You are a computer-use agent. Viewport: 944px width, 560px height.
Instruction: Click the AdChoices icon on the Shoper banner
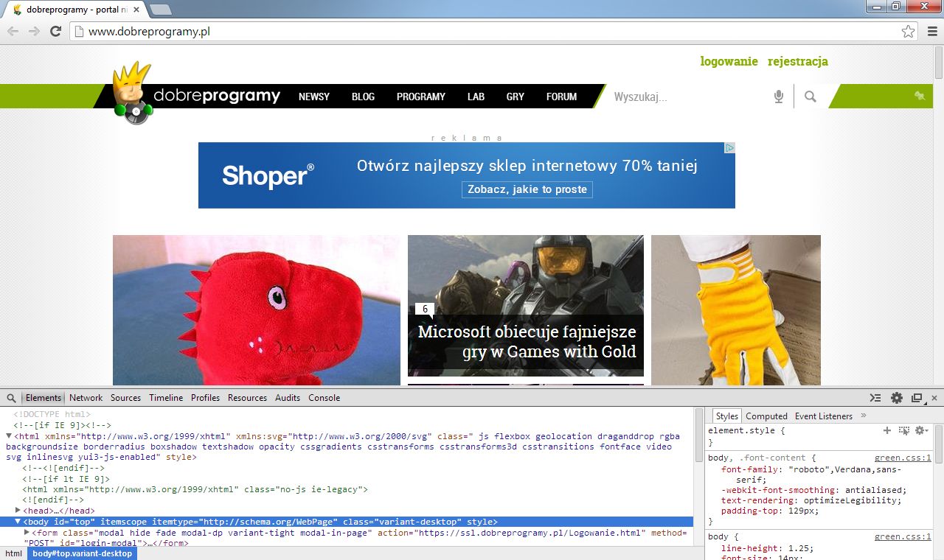click(x=729, y=148)
